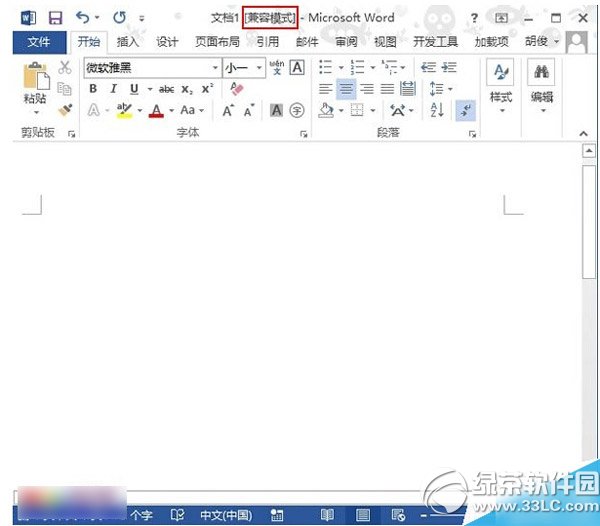Undo the last action
Screen dimensions: 600x526
click(83, 17)
